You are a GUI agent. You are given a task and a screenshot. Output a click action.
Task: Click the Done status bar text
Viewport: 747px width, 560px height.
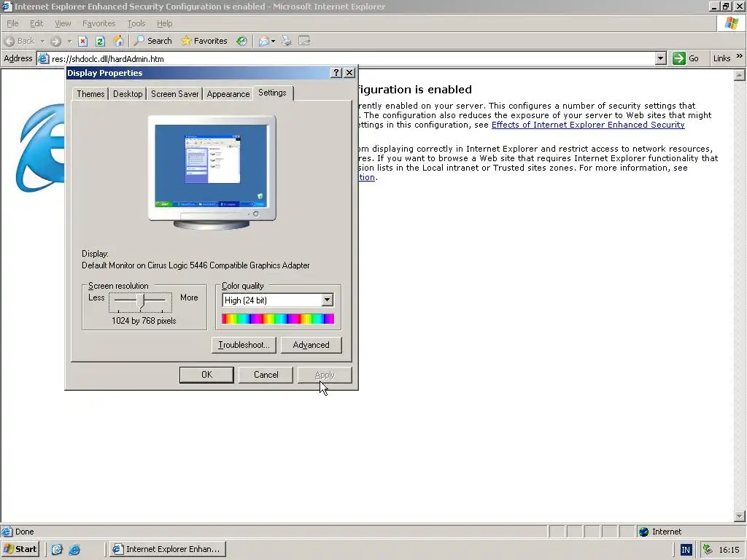coord(24,532)
